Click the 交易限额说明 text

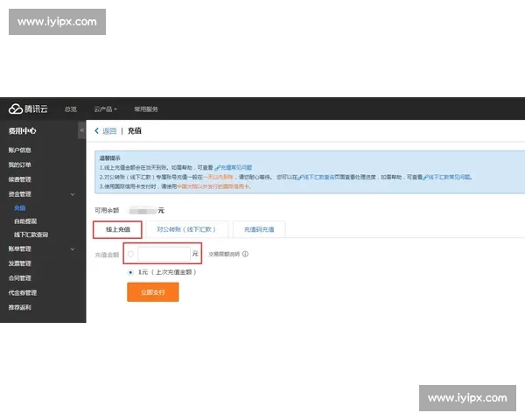[x=224, y=255]
